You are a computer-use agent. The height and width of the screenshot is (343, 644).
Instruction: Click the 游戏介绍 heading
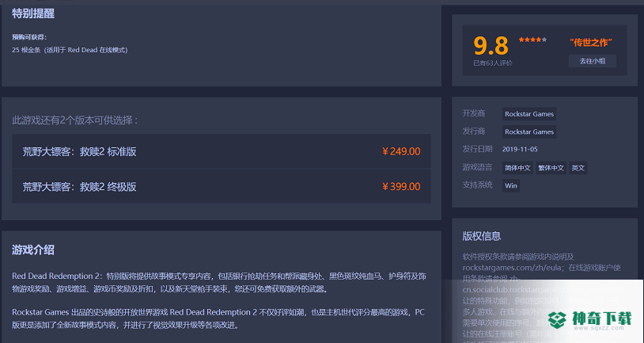click(x=33, y=250)
